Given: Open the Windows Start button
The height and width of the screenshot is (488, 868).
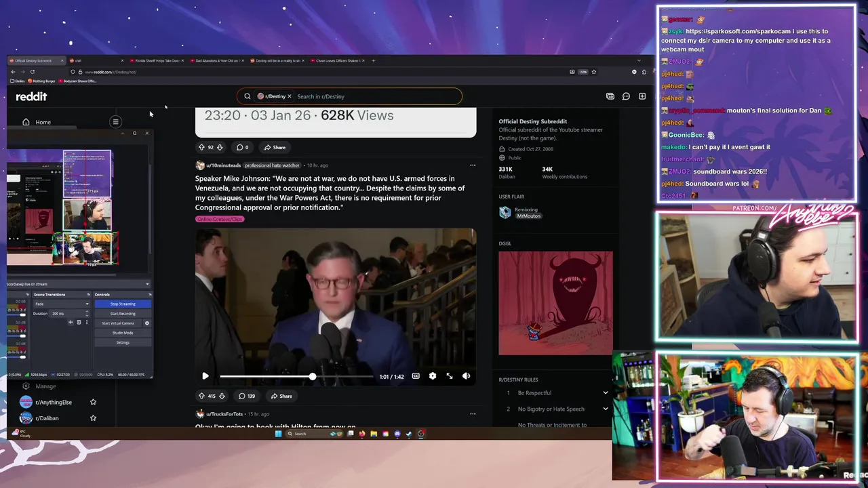Looking at the screenshot, I should tap(278, 434).
